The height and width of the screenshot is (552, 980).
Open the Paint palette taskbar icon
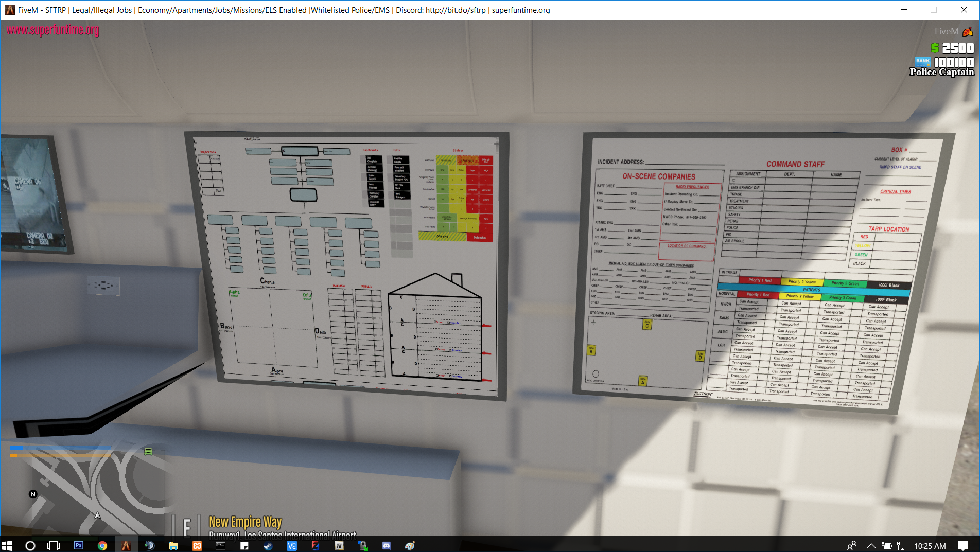(x=410, y=545)
